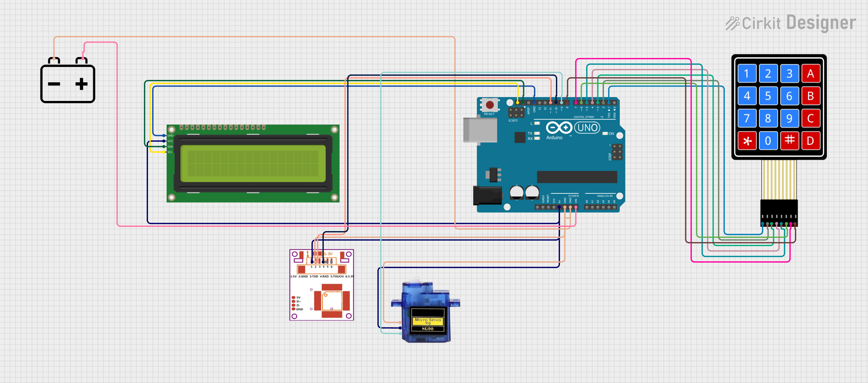Screen dimensions: 868x383
Task: Click the POWER header label on Arduino
Action: tap(573, 196)
